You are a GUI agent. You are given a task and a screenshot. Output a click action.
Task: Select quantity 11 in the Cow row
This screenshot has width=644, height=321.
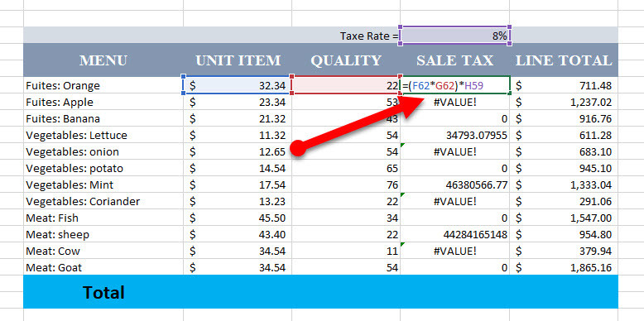click(x=346, y=251)
